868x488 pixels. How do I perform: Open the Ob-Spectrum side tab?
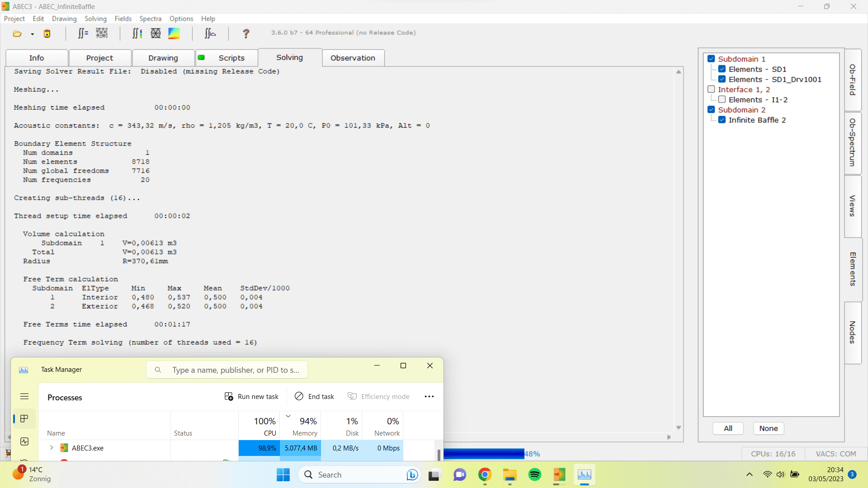[853, 143]
